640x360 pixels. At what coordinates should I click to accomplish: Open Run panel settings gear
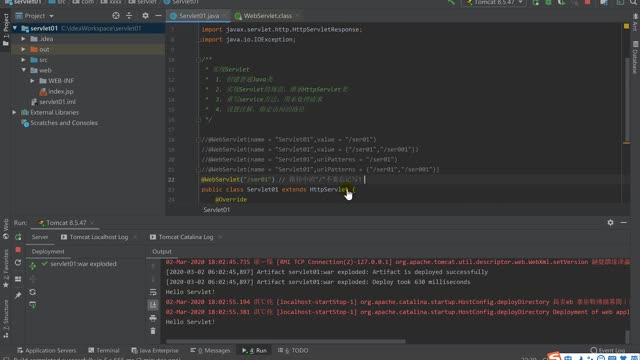click(x=610, y=222)
